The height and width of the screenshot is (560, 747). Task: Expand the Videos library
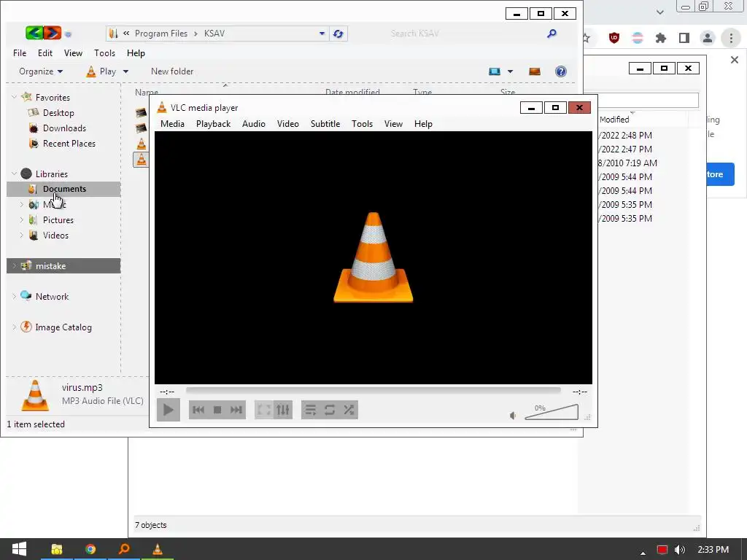[x=21, y=235]
